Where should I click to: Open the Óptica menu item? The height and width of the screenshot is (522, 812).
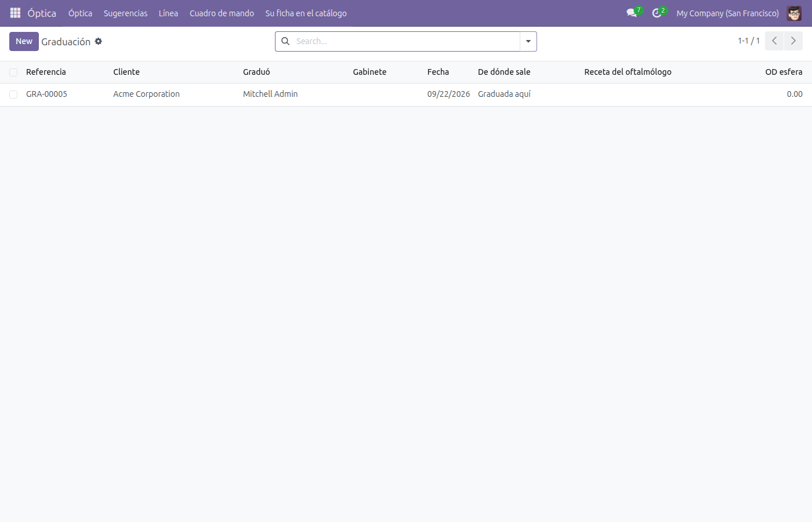pos(80,13)
